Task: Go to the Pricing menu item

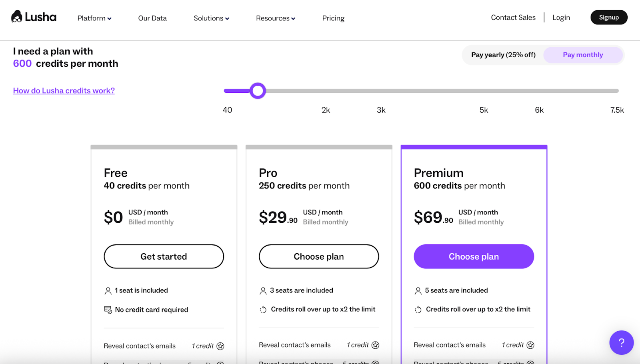Action: pyautogui.click(x=333, y=18)
